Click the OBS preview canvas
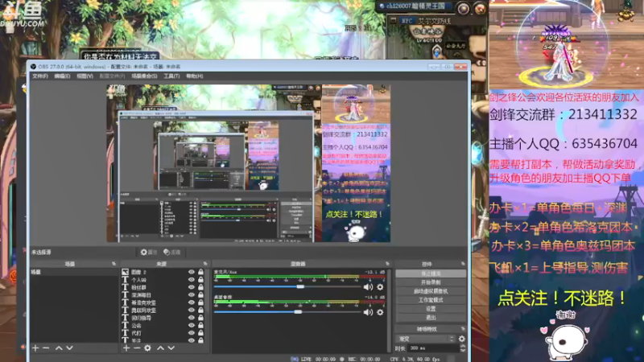 tap(249, 163)
